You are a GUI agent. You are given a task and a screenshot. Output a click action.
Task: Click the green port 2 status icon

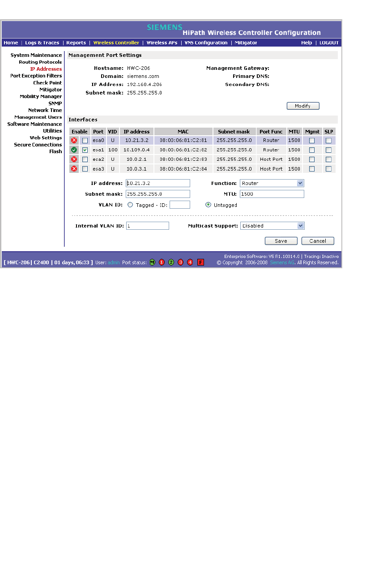[x=171, y=262]
